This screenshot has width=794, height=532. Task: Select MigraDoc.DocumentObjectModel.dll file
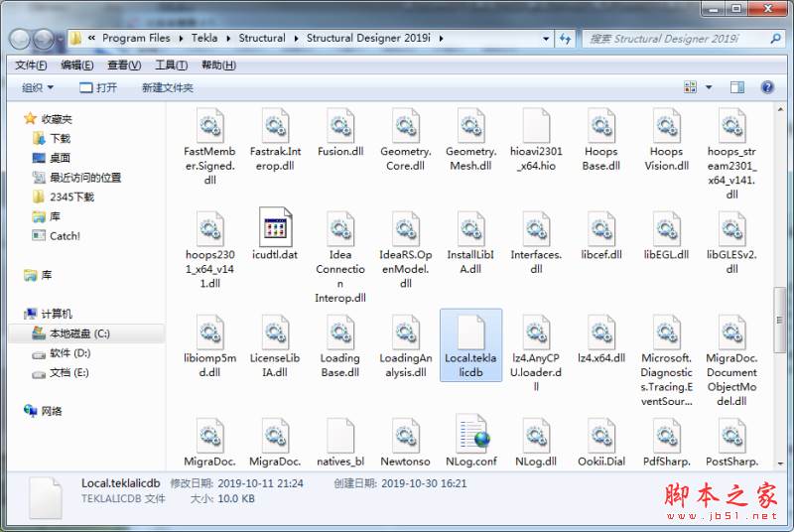pyautogui.click(x=731, y=360)
